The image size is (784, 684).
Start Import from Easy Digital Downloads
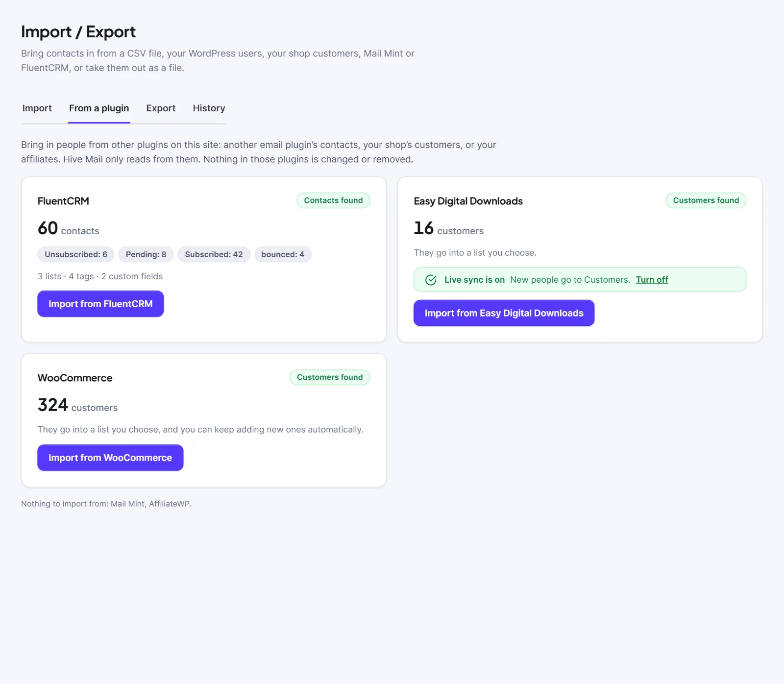[x=504, y=313]
